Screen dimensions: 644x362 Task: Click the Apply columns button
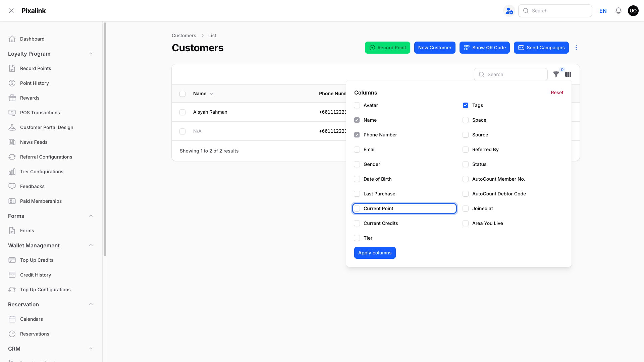click(375, 253)
